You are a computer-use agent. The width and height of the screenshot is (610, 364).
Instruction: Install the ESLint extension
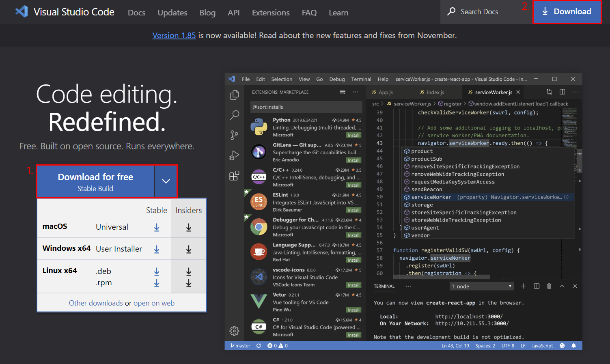tap(353, 210)
